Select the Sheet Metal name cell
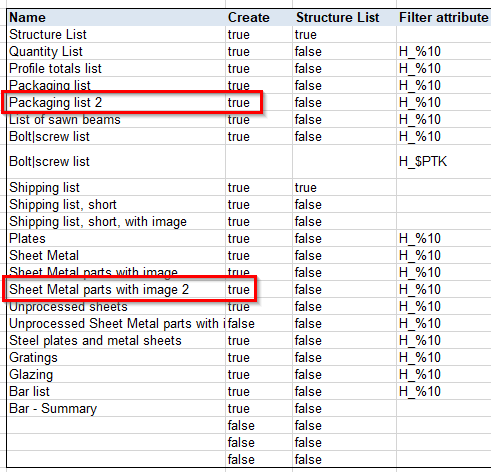The height and width of the screenshot is (472, 491). [116, 255]
